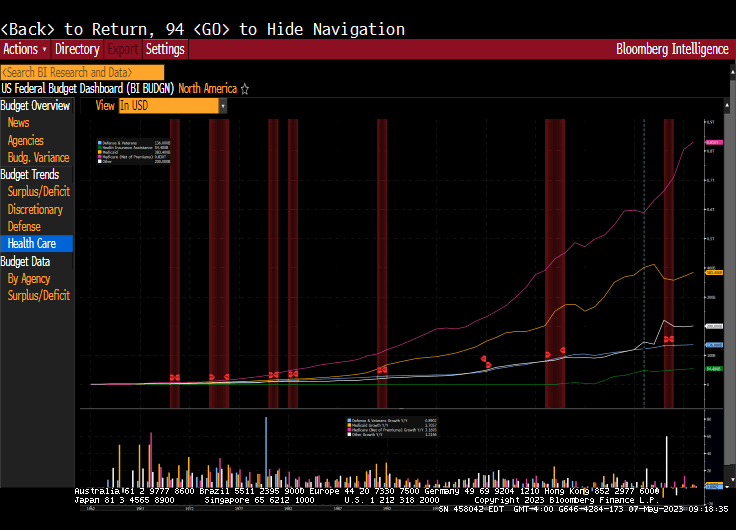The width and height of the screenshot is (736, 530).
Task: Select Budg. Variance in the sidebar
Action: tap(38, 158)
